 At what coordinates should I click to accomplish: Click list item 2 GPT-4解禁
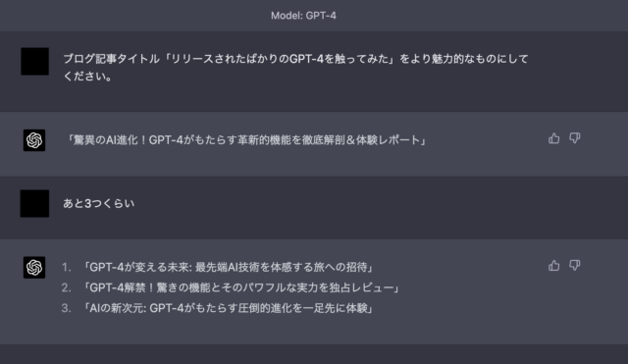tap(240, 287)
